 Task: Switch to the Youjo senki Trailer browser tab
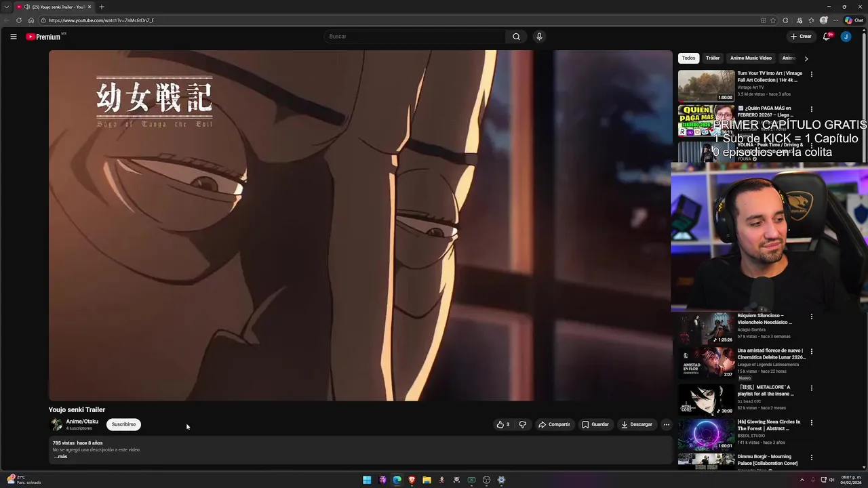point(54,7)
